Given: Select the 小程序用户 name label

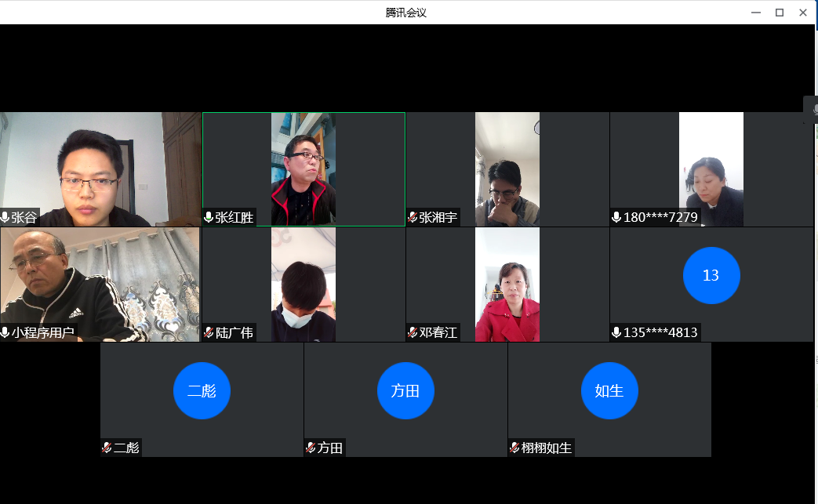Looking at the screenshot, I should (x=43, y=332).
